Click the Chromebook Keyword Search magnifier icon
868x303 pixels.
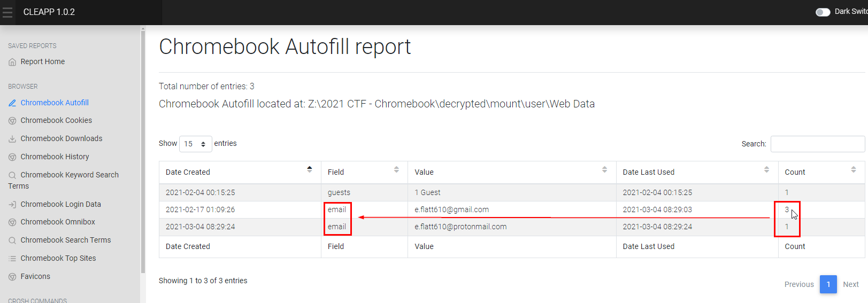pyautogui.click(x=12, y=175)
